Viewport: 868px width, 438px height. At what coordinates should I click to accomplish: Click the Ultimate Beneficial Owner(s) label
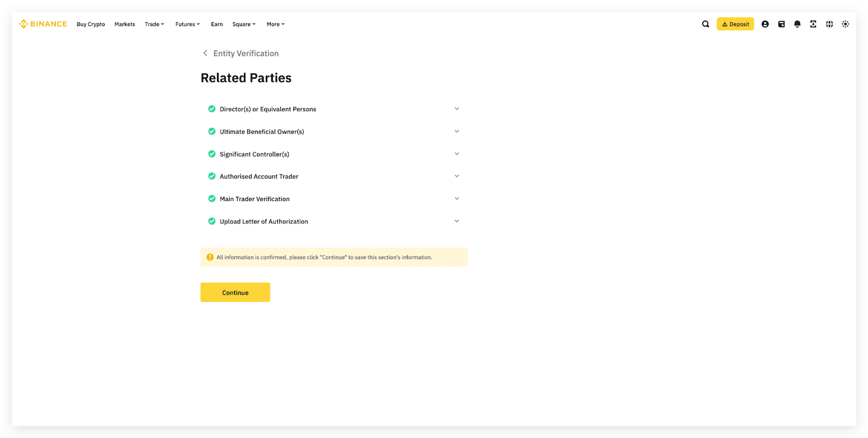[x=262, y=132]
